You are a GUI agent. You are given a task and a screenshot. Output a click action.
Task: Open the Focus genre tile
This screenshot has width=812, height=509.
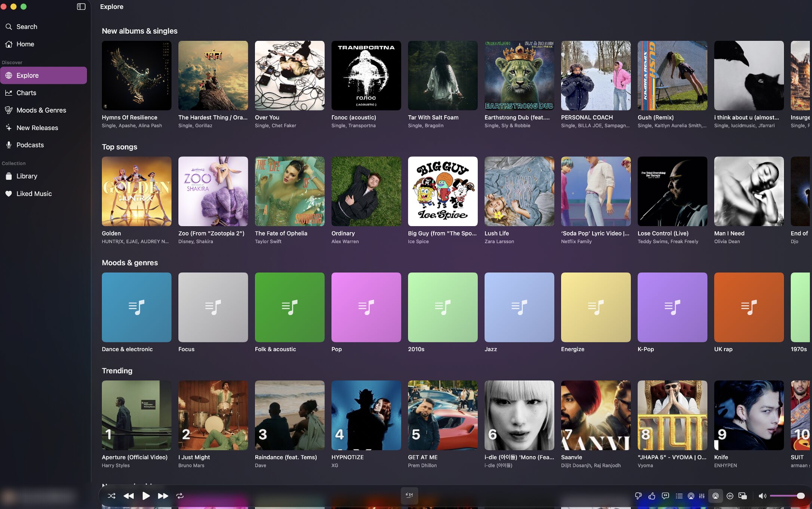213,307
